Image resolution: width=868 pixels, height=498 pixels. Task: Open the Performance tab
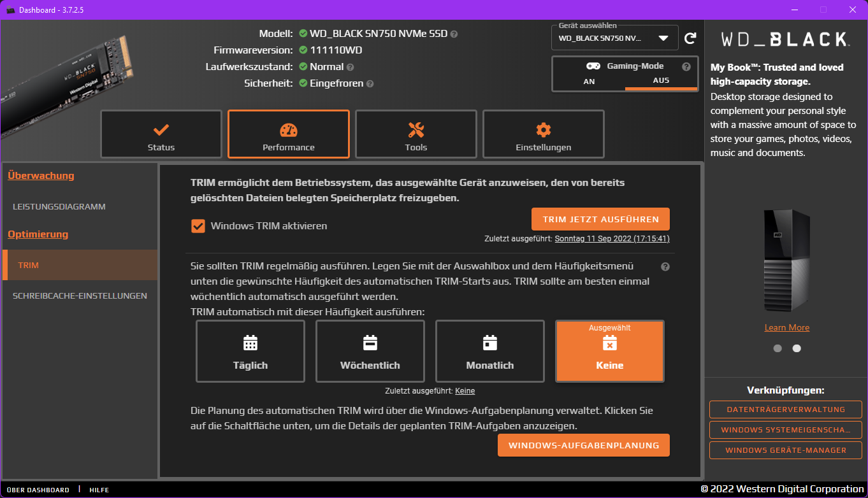click(x=289, y=134)
